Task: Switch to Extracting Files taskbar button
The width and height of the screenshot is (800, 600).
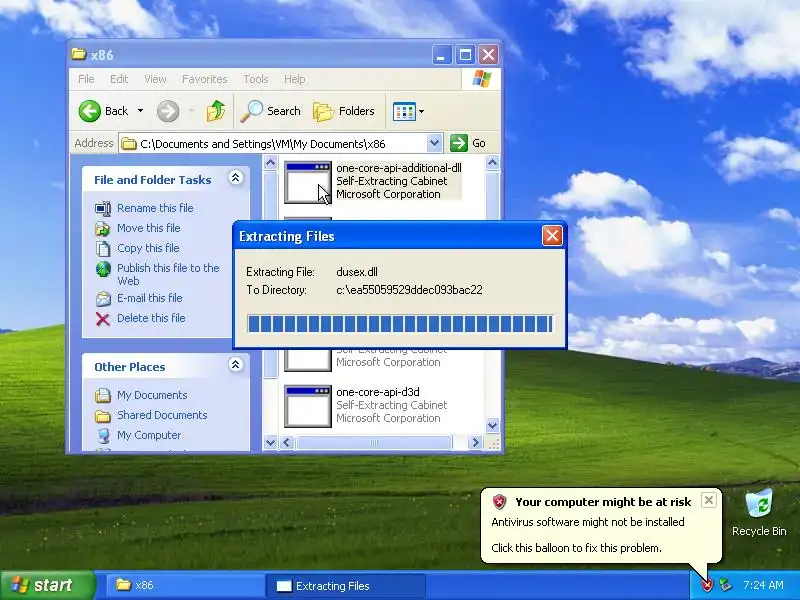Action: [x=345, y=586]
